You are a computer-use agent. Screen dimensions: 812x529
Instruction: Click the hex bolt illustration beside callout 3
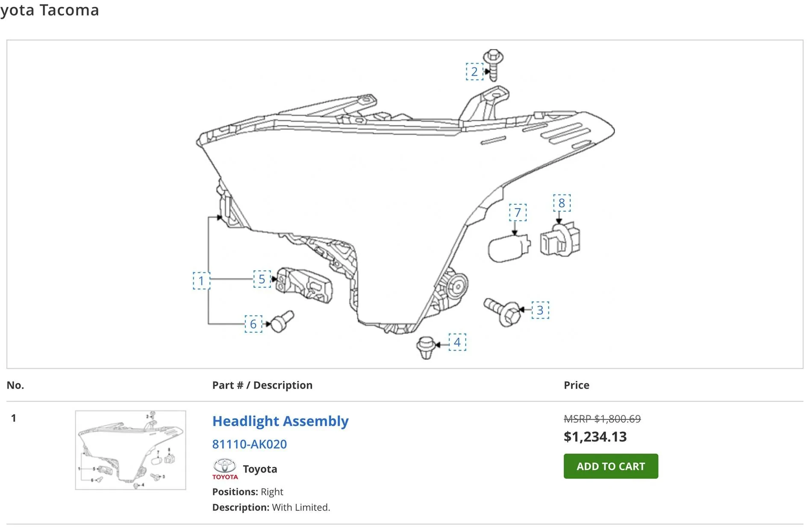pyautogui.click(x=502, y=311)
